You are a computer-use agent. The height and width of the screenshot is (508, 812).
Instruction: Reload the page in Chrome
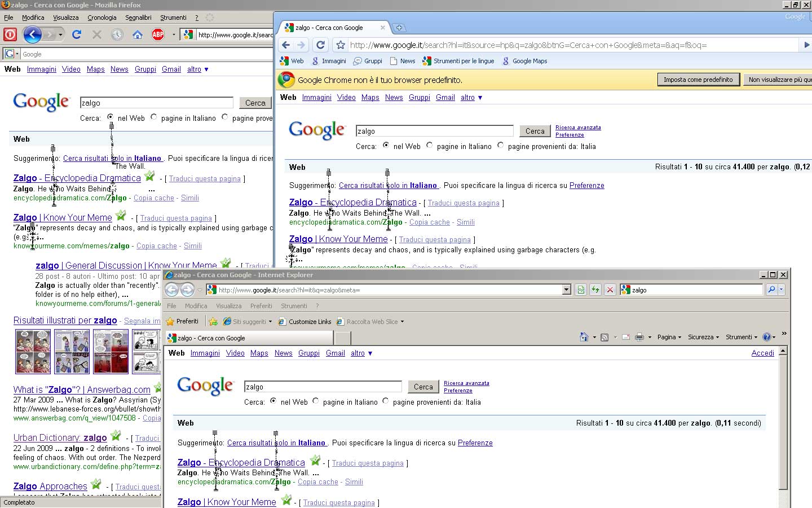320,45
